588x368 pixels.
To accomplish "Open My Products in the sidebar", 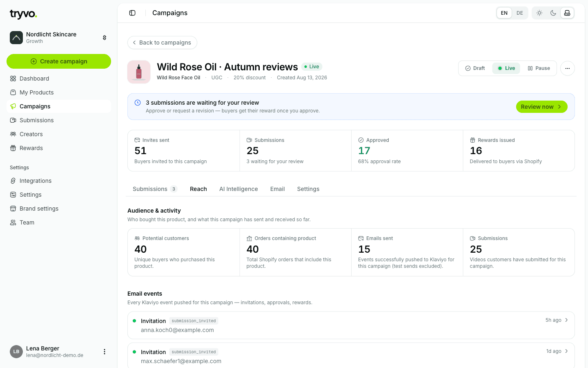I will 59,92.
